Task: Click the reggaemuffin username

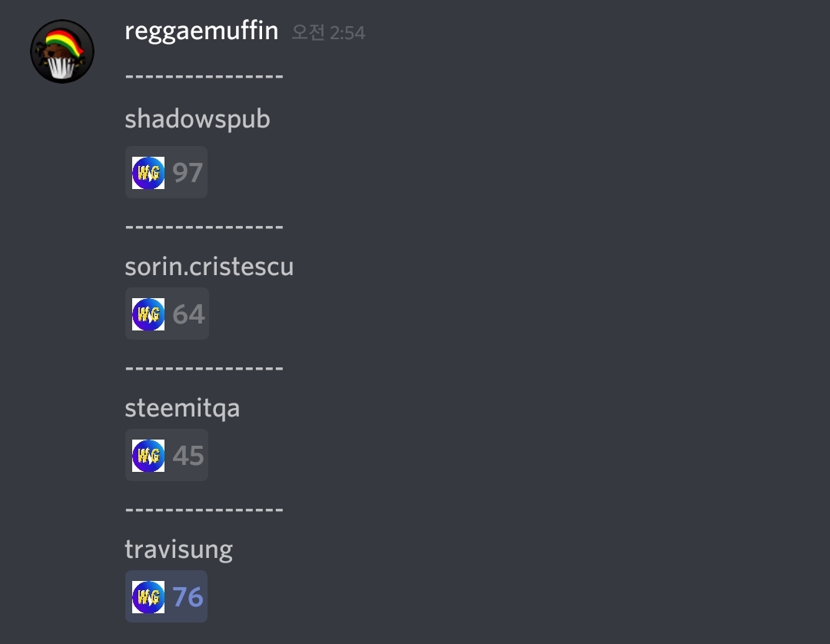Action: tap(201, 32)
